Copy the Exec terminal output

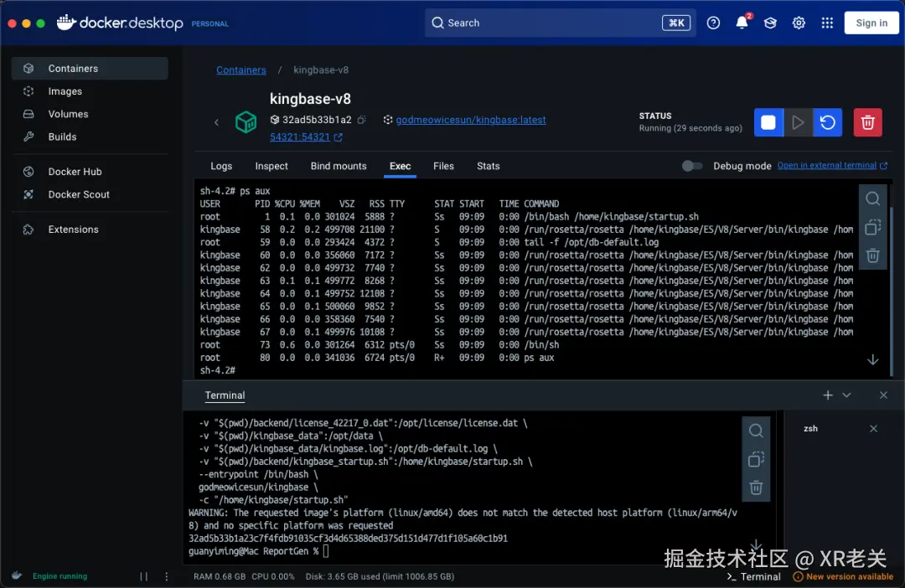872,227
